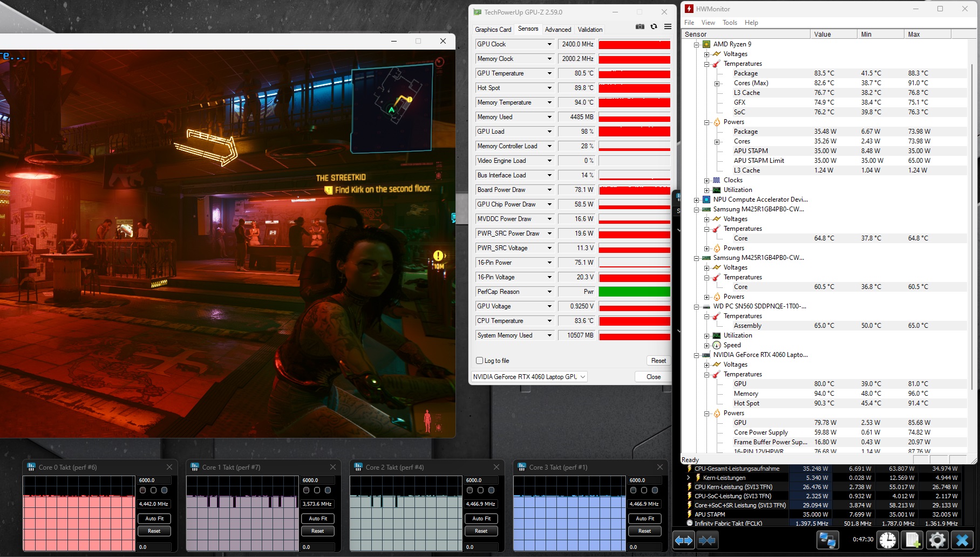980x557 pixels.
Task: Collapse the AMD Ryzen 9 tree node
Action: click(696, 45)
